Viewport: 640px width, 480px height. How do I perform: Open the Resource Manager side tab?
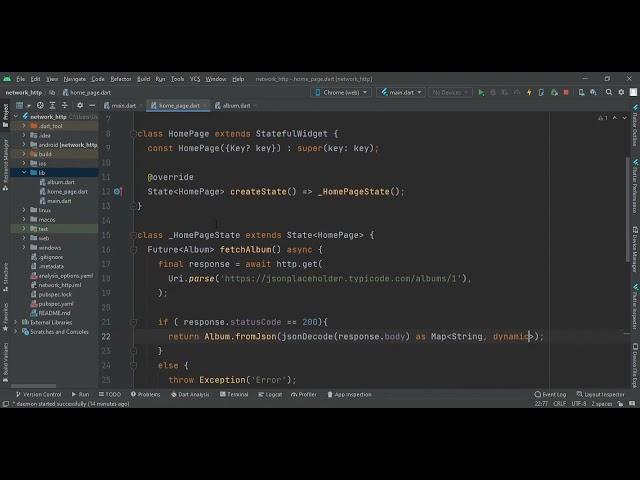click(5, 164)
